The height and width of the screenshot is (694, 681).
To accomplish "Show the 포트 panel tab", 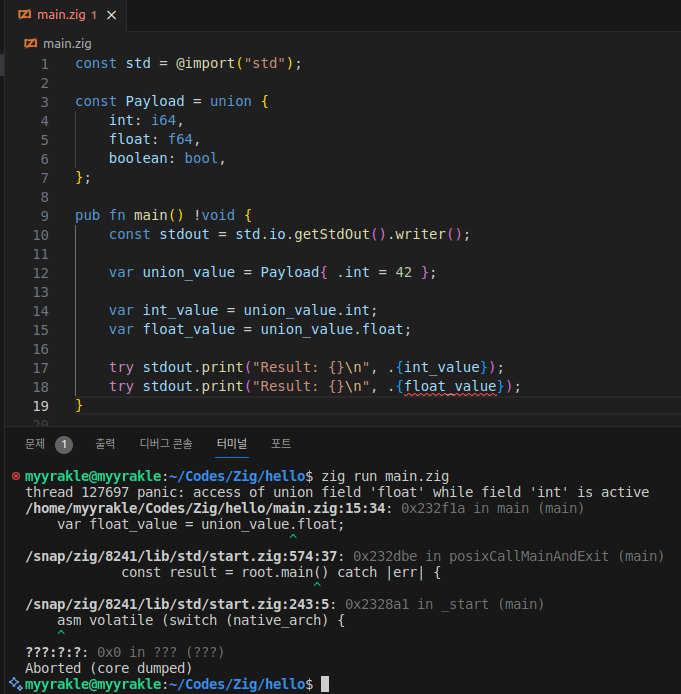I will [281, 444].
